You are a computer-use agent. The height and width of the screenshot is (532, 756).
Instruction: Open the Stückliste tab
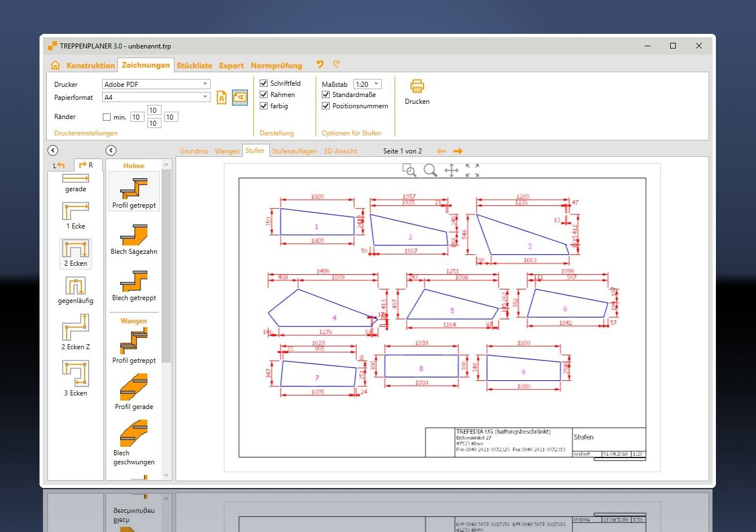194,65
